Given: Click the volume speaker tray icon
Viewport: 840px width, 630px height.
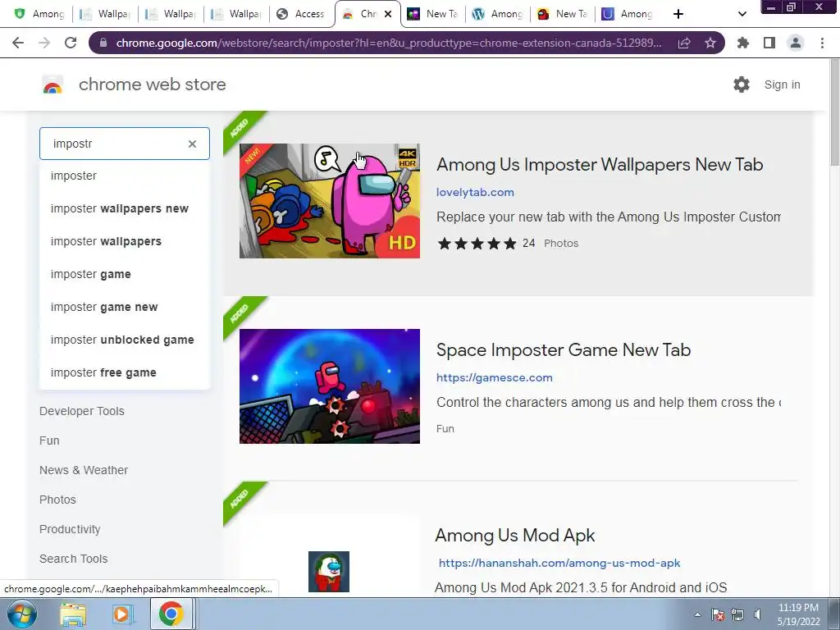Looking at the screenshot, I should tap(757, 614).
